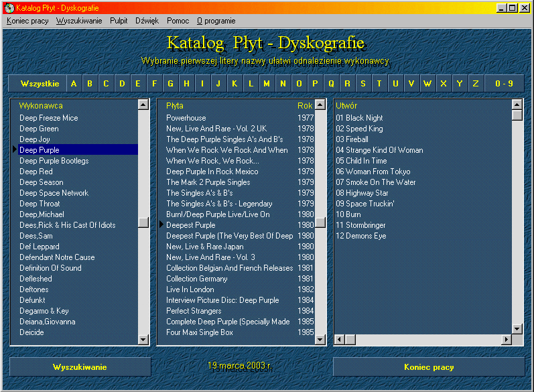Filter artists starting with digits 0 - 9
534x392 pixels.
tap(504, 84)
